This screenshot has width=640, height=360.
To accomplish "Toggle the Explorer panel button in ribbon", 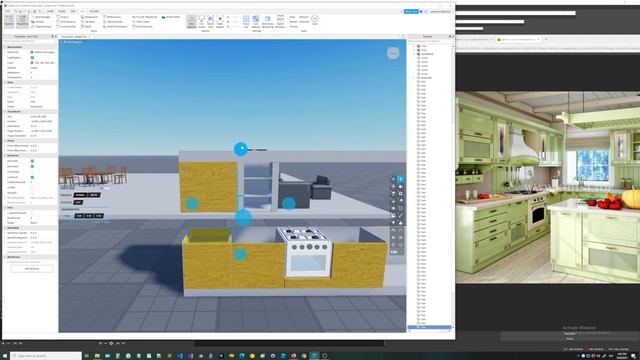I will pyautogui.click(x=9, y=21).
